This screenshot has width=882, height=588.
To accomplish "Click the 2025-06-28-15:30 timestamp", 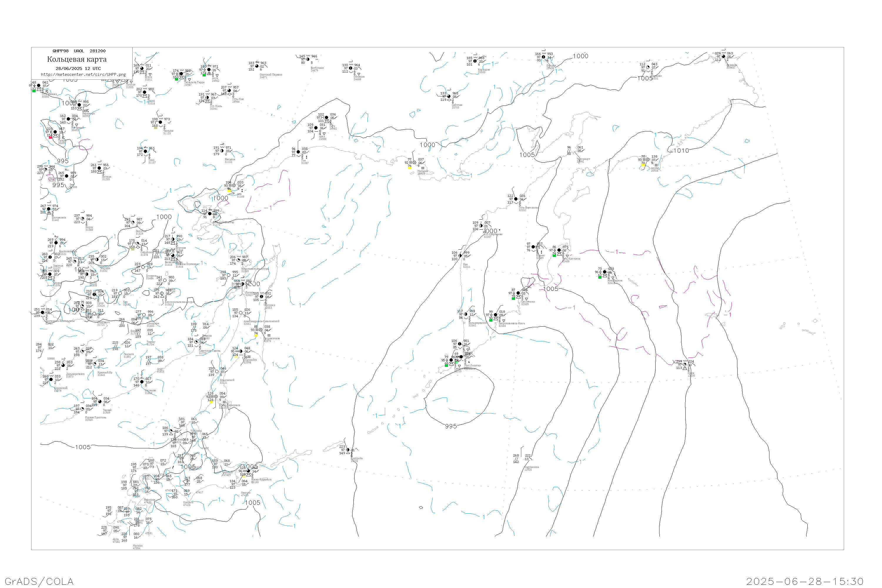I will point(805,582).
